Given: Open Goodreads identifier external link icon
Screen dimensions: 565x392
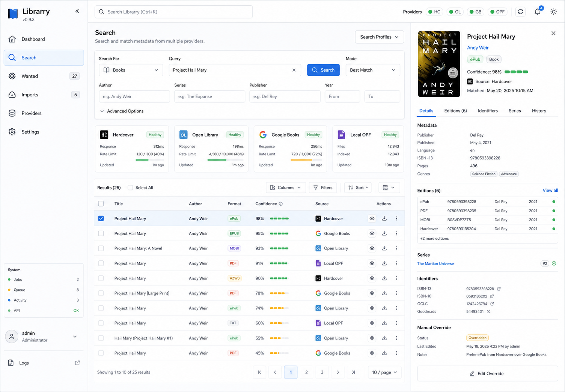Looking at the screenshot, I should (488, 311).
